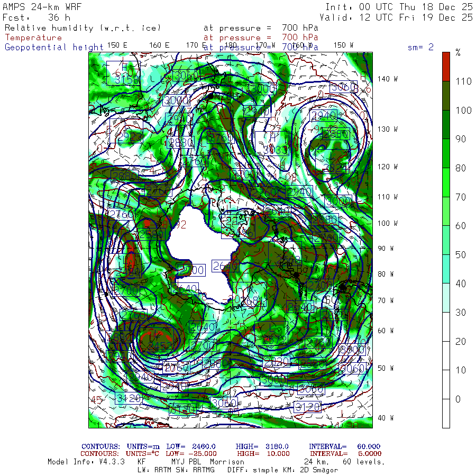Click the cyan 40–50% colorbar band
This screenshot has height=476, width=476.
[x=446, y=269]
